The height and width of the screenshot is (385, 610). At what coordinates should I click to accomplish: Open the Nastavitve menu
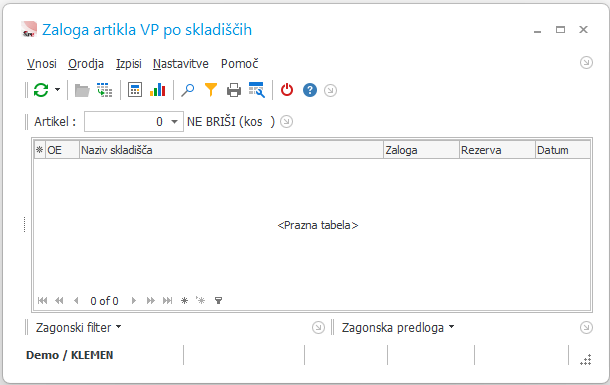click(x=181, y=63)
